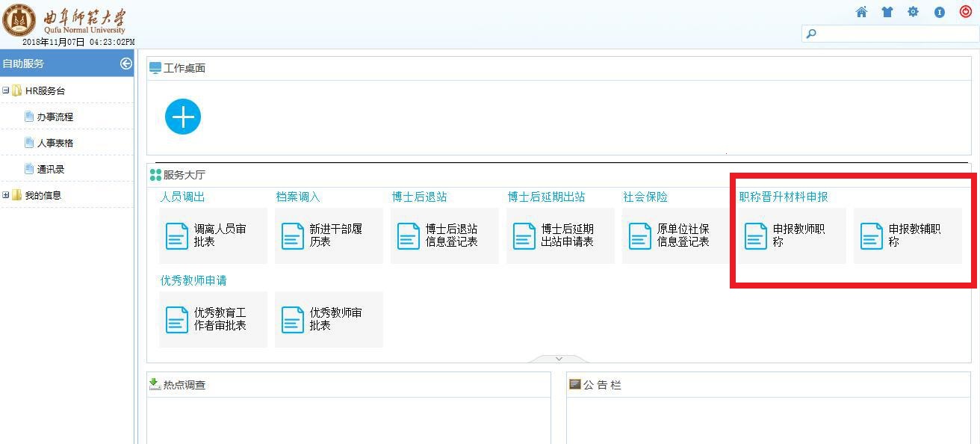
Task: Open settings gear icon
Action: (913, 12)
